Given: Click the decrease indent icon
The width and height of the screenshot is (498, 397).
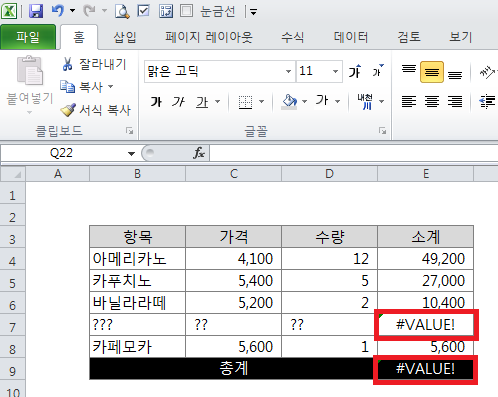Looking at the screenshot, I should pyautogui.click(x=487, y=101).
